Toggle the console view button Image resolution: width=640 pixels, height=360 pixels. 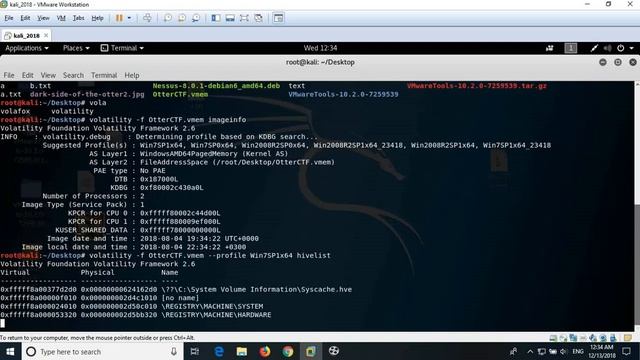pos(278,18)
